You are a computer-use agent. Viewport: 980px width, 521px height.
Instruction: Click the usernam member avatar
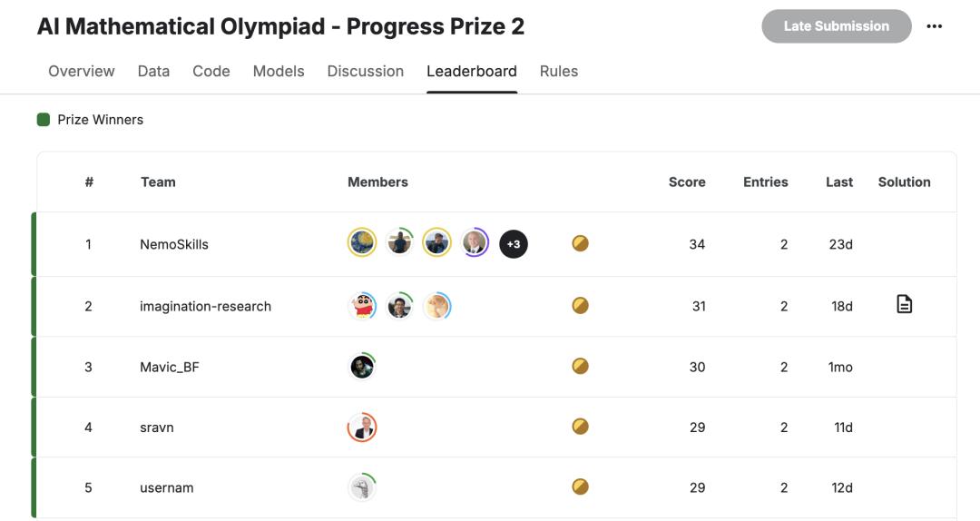362,487
